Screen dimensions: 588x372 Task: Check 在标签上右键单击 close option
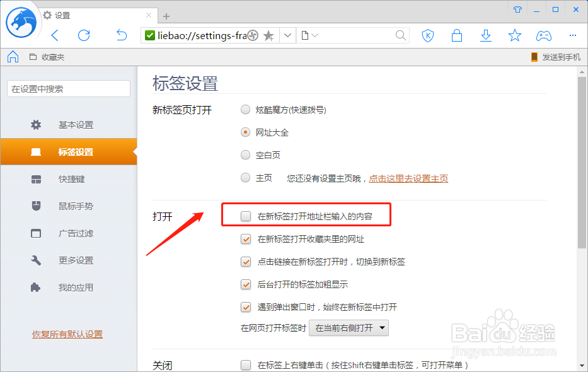pos(246,365)
